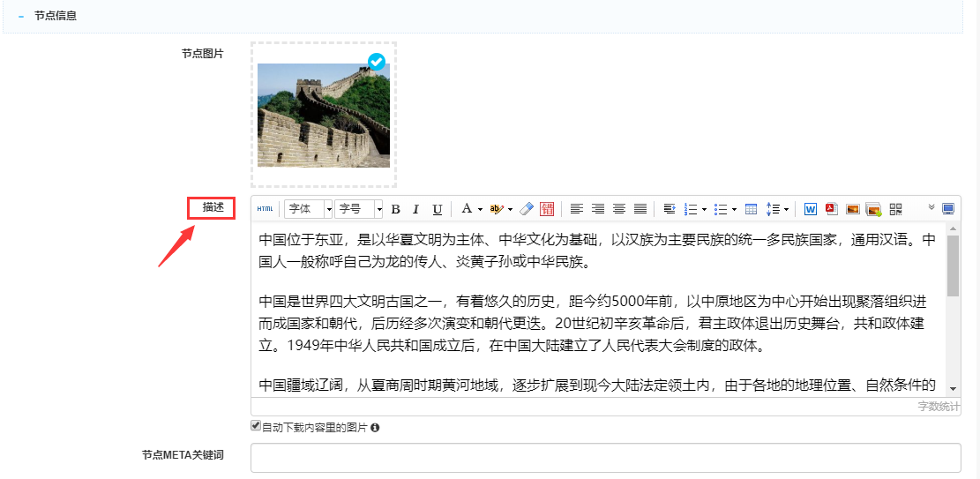Collapse the 节点信息 section
This screenshot has height=479, width=980.
coord(21,16)
